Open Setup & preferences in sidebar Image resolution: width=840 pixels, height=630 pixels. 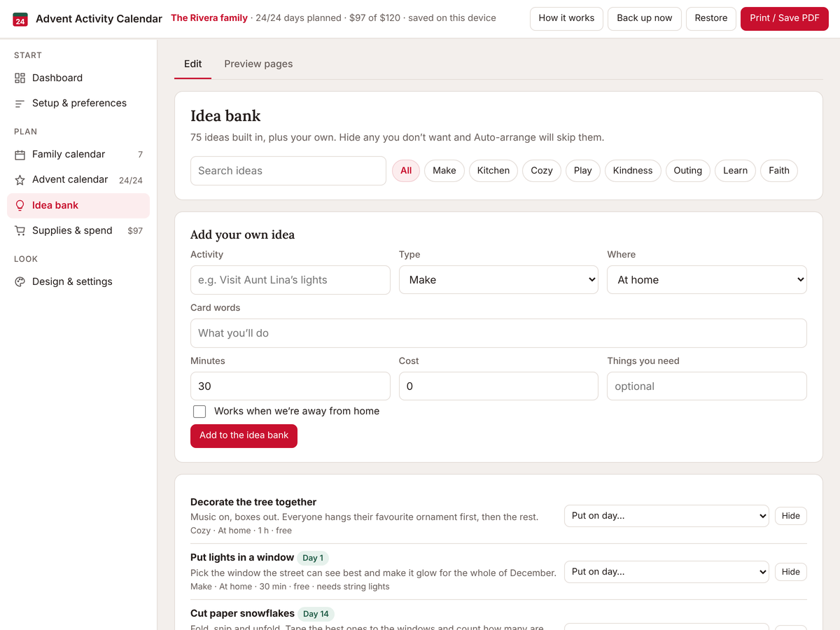coord(78,103)
